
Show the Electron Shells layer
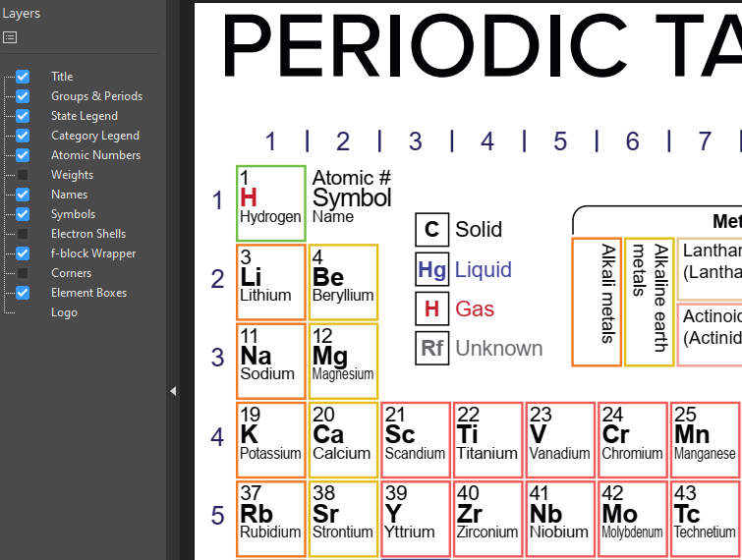coord(23,234)
